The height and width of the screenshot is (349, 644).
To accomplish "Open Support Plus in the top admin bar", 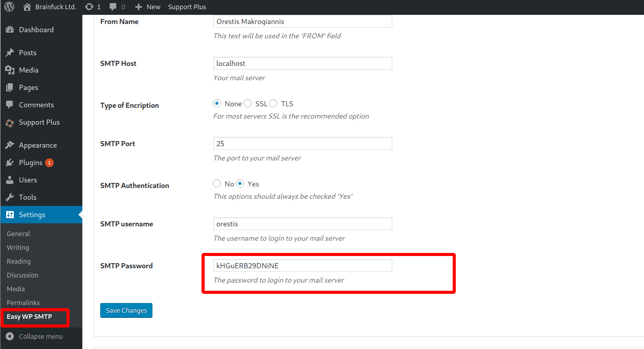I will click(x=187, y=7).
